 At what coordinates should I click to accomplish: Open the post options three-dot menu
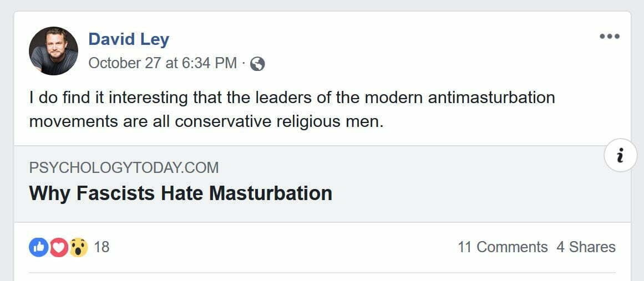(609, 37)
